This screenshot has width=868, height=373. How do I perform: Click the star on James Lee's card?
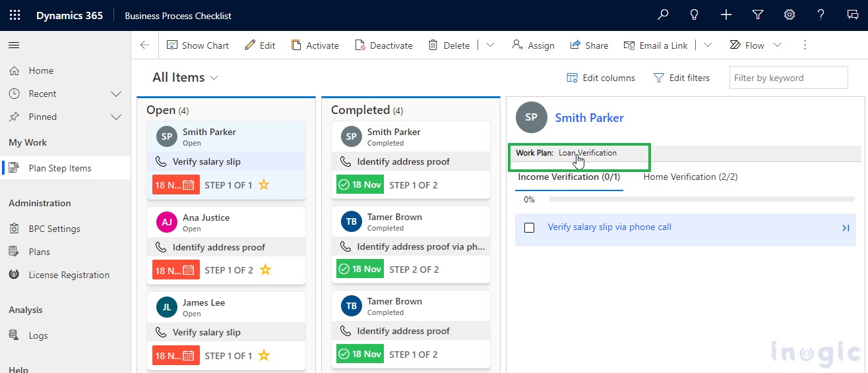pos(264,356)
